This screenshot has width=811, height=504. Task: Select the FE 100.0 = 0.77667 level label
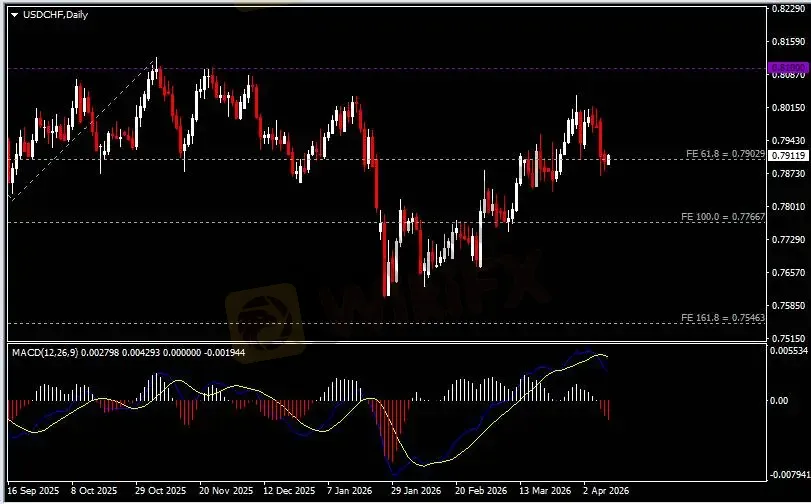click(x=723, y=216)
